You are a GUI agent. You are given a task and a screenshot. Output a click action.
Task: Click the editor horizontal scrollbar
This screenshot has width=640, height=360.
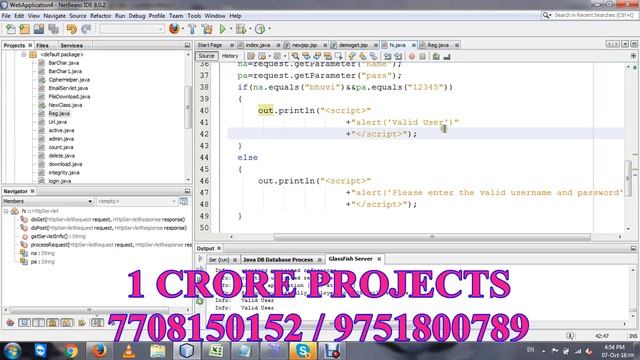click(432, 237)
